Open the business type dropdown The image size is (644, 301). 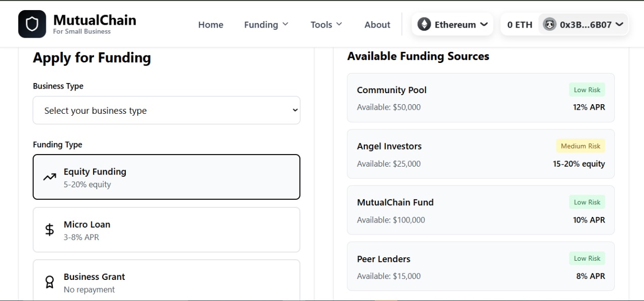click(x=166, y=110)
